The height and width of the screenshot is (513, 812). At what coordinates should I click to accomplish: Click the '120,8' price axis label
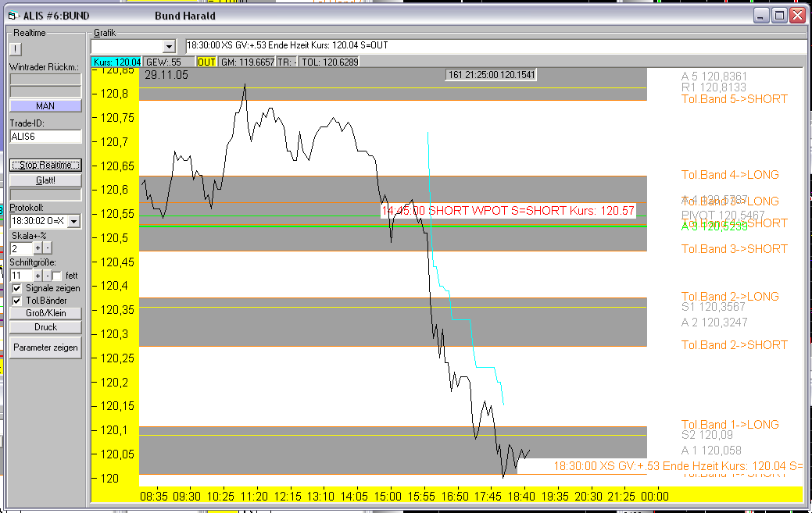(114, 94)
